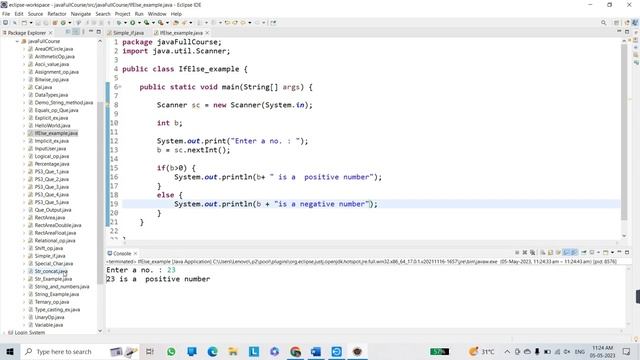Open HelloWorld.java in Package Explorer

(x=52, y=126)
